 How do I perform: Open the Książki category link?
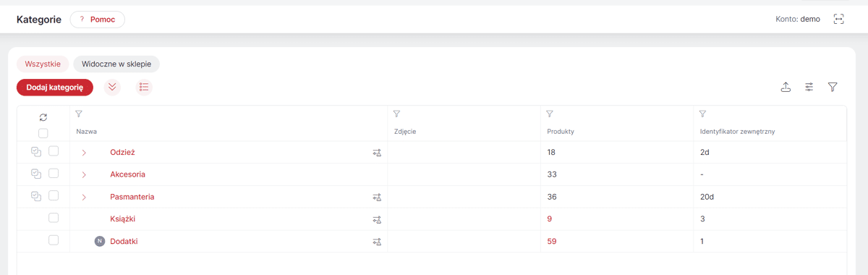[x=122, y=219]
